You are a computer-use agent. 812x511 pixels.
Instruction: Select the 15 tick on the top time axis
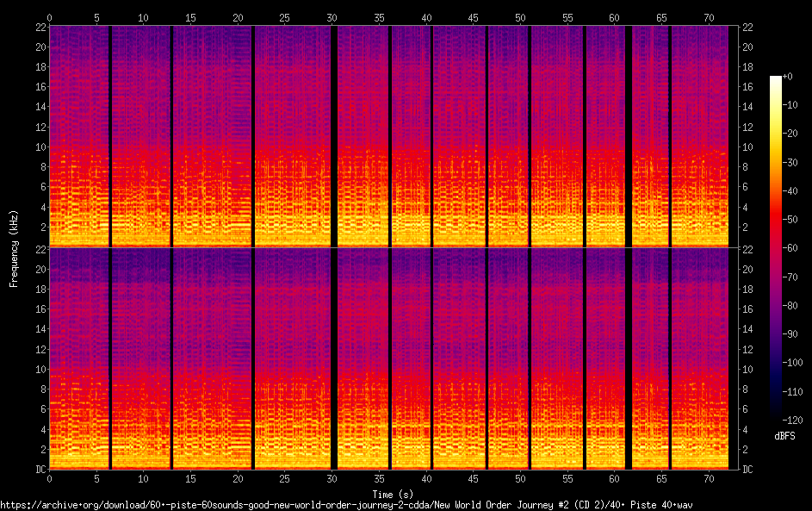[x=190, y=17]
